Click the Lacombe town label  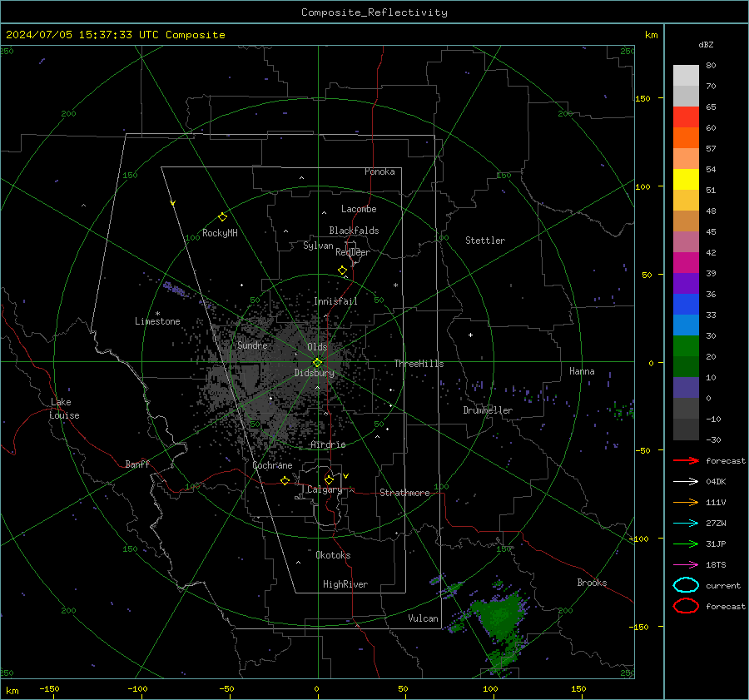(359, 209)
